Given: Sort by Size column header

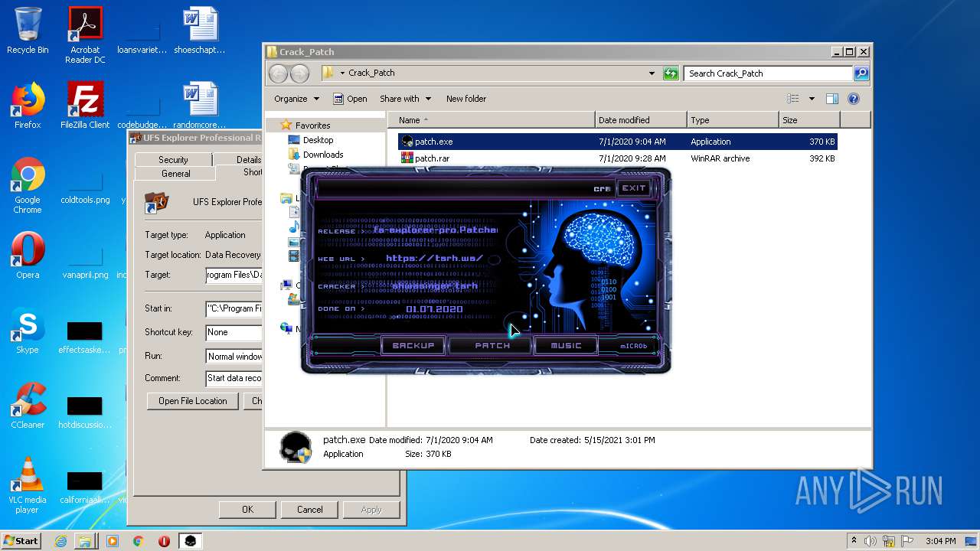Looking at the screenshot, I should click(809, 120).
